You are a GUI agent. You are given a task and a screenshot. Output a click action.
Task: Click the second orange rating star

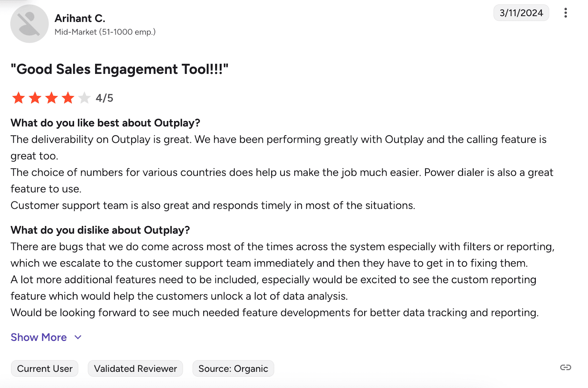coord(35,98)
